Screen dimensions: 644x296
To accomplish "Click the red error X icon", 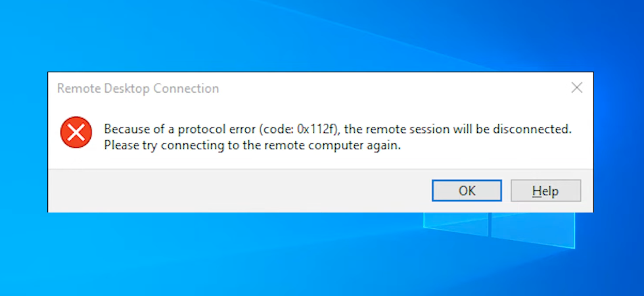I will 76,133.
